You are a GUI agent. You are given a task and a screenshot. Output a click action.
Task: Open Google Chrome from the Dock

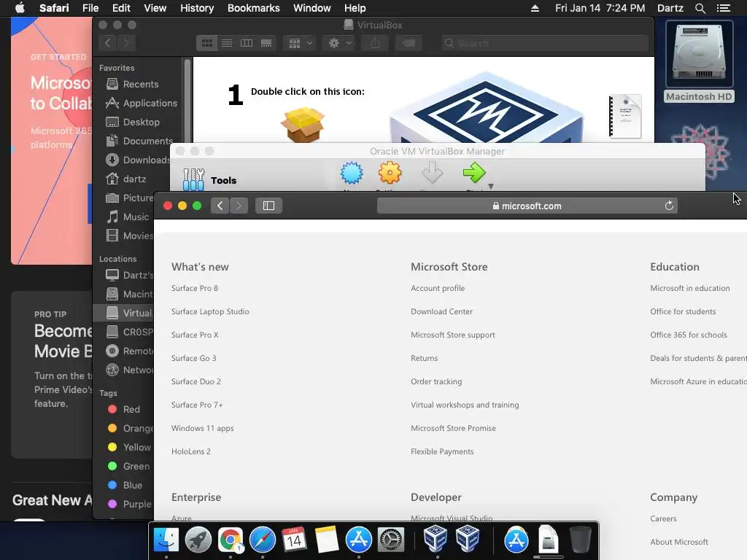click(231, 540)
